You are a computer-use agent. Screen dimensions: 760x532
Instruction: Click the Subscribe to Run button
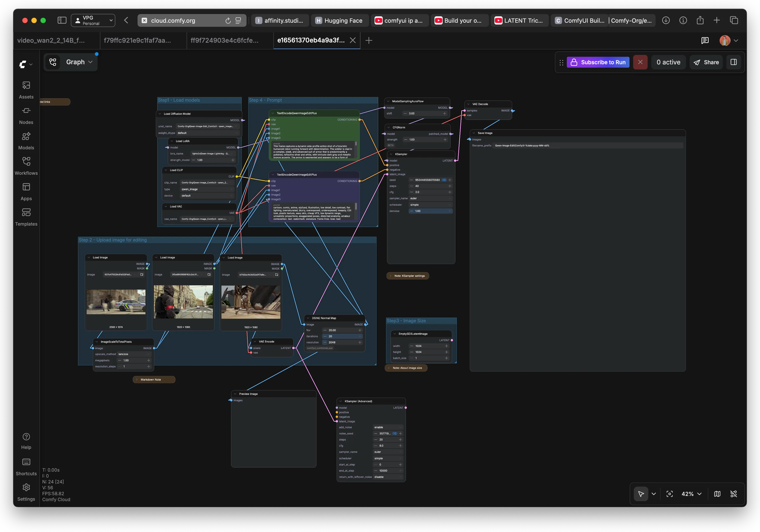(x=598, y=62)
